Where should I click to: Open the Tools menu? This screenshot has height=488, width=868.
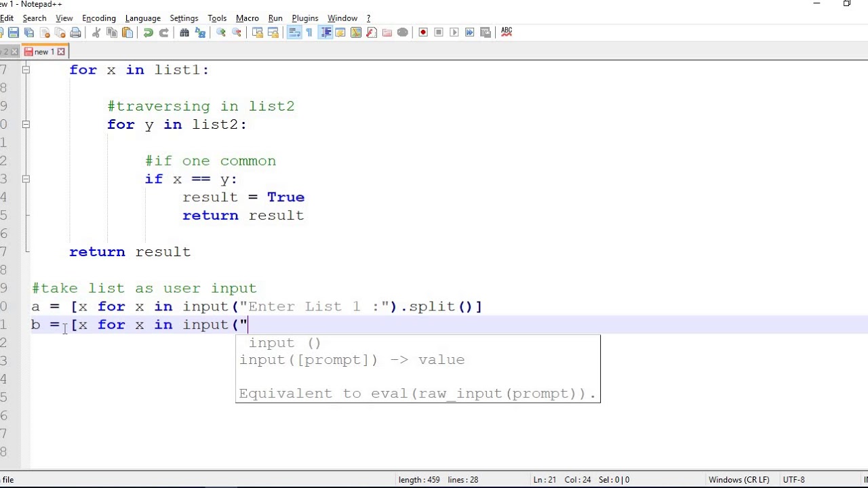(217, 18)
